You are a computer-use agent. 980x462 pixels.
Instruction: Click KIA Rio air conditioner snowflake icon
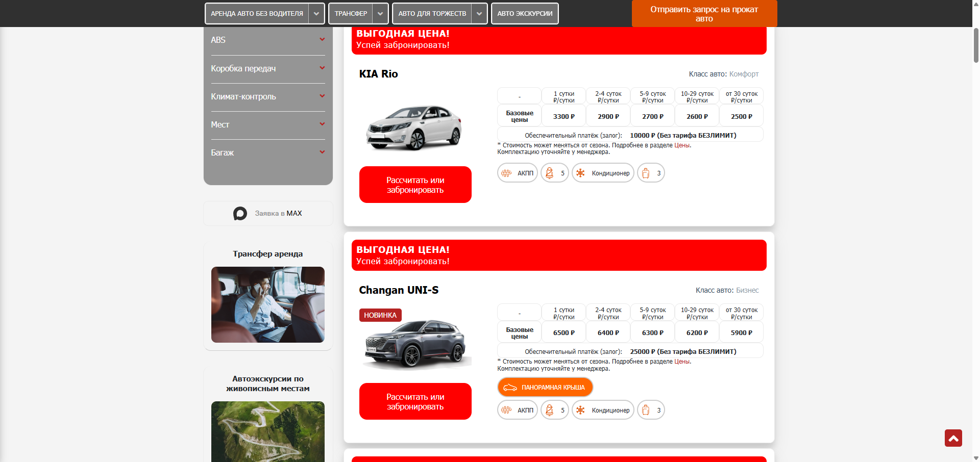point(580,173)
